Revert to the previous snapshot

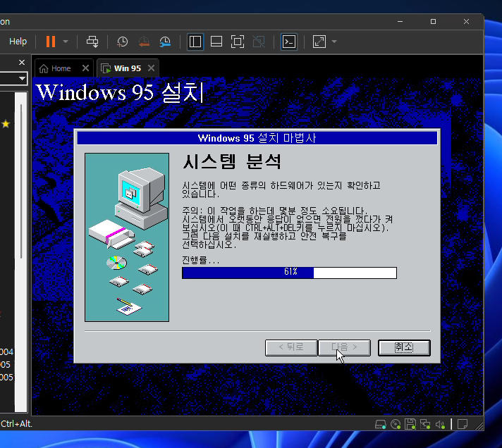click(x=144, y=42)
